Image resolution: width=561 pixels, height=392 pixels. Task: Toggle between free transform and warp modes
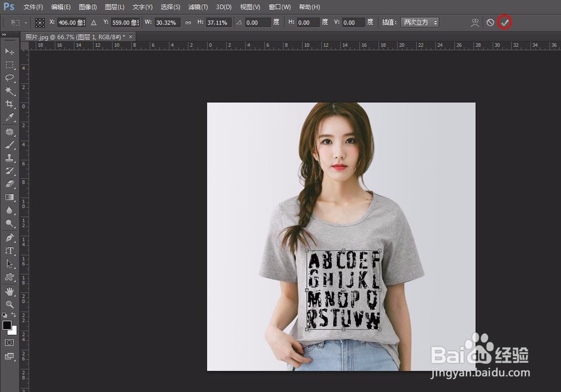click(x=475, y=22)
